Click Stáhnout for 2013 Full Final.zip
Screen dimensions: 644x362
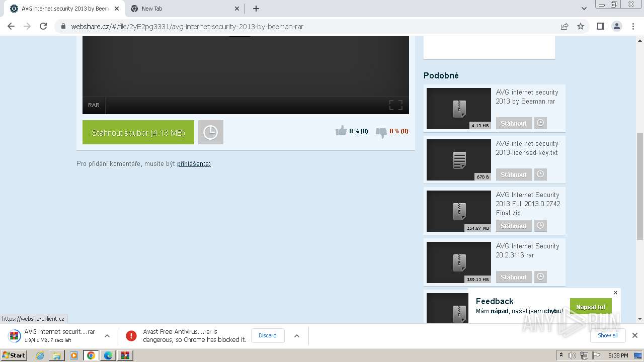(513, 226)
